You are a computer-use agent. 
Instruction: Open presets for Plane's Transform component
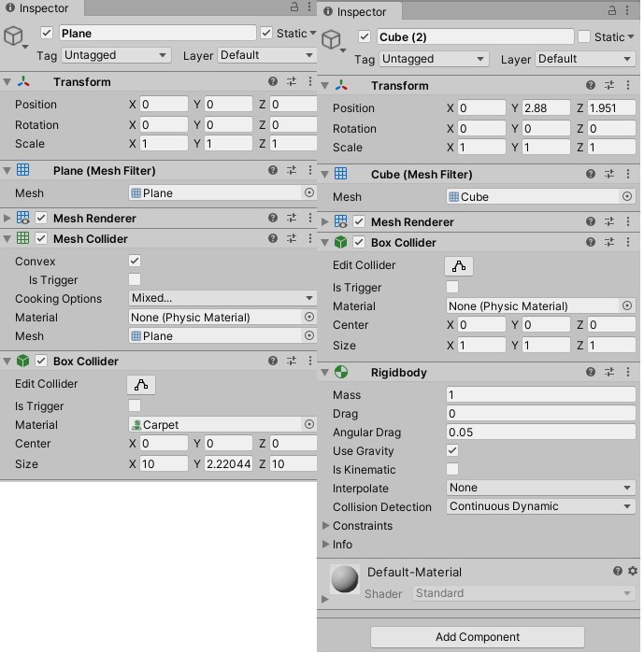[x=292, y=81]
